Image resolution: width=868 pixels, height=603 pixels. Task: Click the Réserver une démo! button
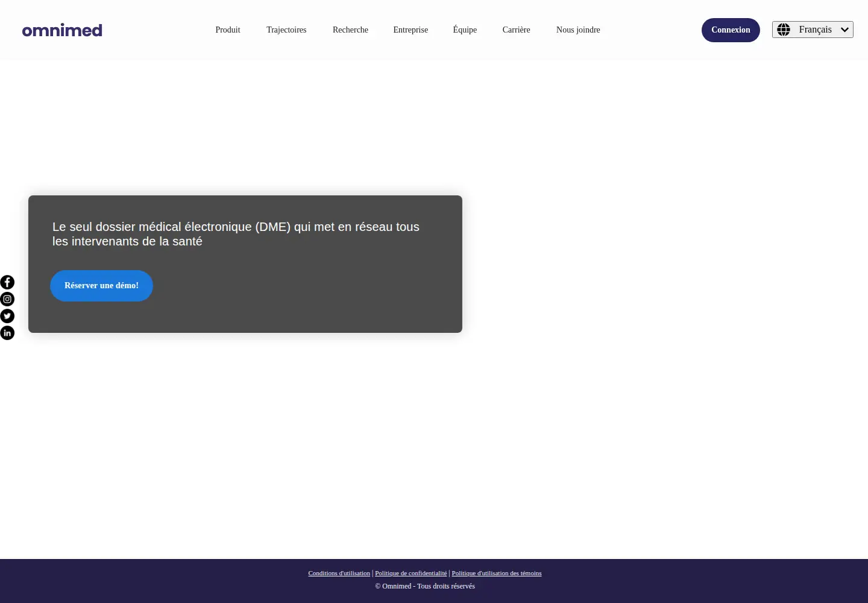tap(101, 286)
